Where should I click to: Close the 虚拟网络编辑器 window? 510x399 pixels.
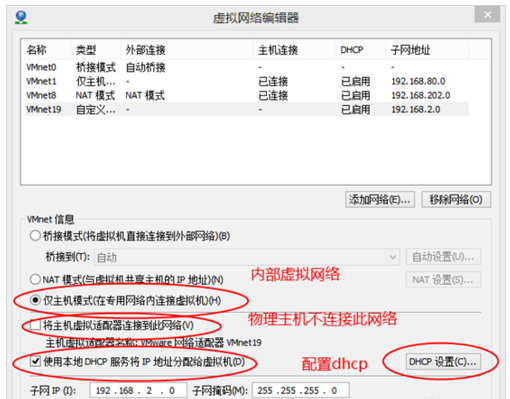click(x=487, y=15)
